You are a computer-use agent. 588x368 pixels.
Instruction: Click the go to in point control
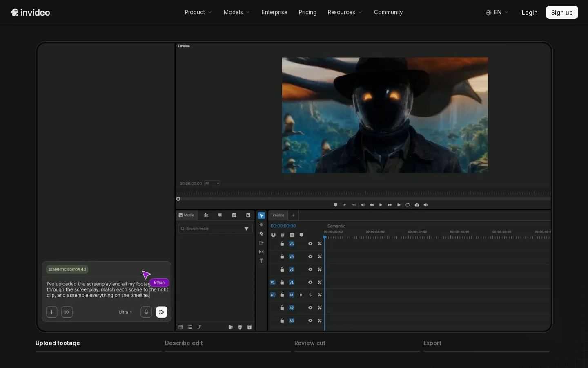345,205
